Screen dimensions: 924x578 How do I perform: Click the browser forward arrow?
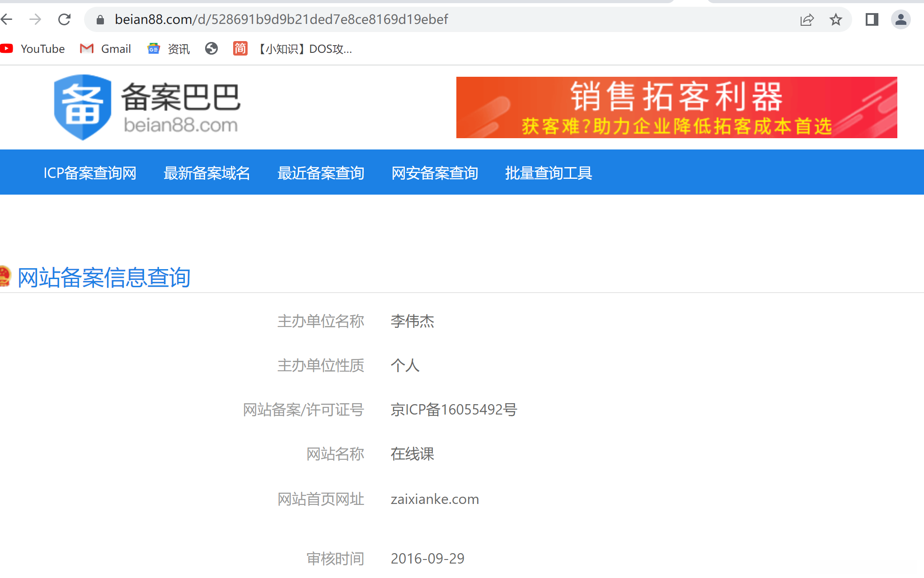point(35,19)
